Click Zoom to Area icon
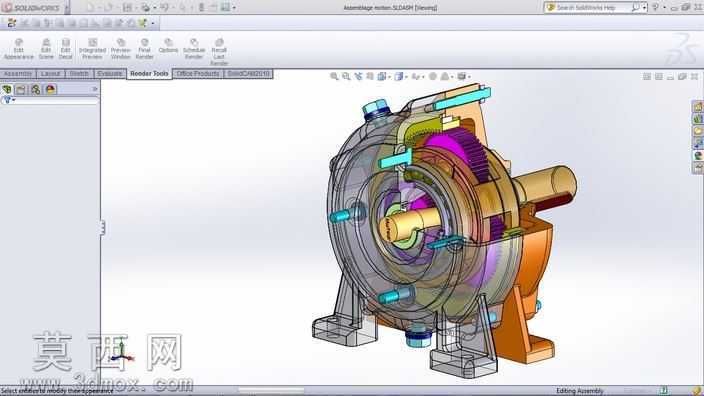Screen dimensions: 704x396 coord(346,76)
